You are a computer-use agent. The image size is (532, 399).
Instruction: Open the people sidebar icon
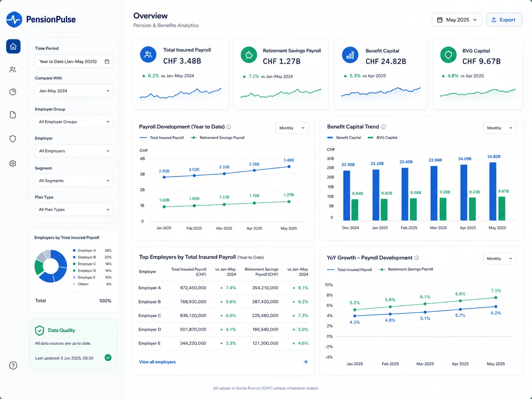[13, 69]
